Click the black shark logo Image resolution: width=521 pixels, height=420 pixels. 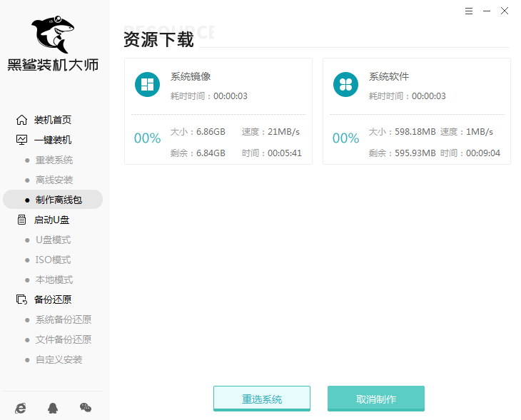(51, 34)
